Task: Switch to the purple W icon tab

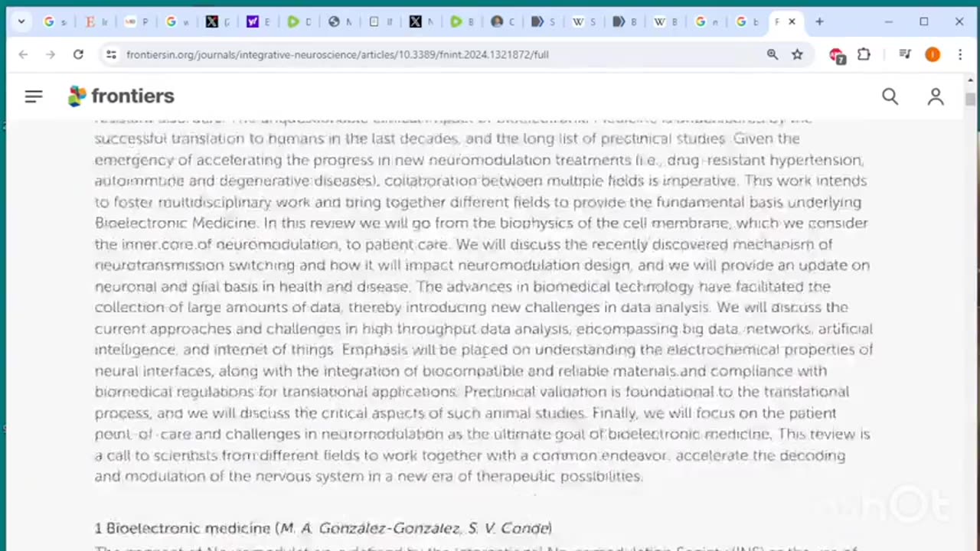Action: coord(256,21)
